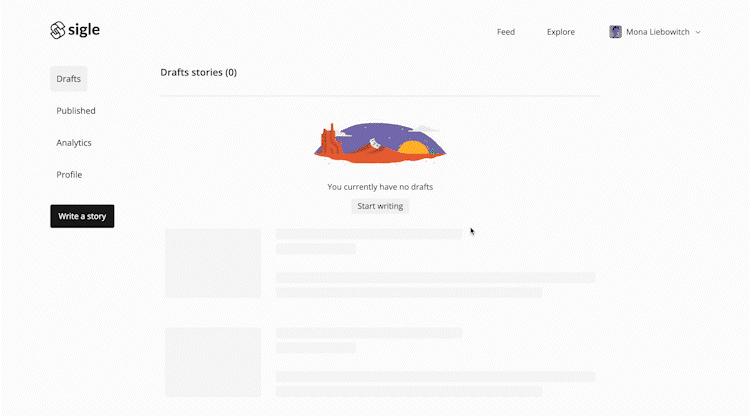Open Mona Liebowitch's avatar picture
The width and height of the screenshot is (750, 417).
[615, 32]
